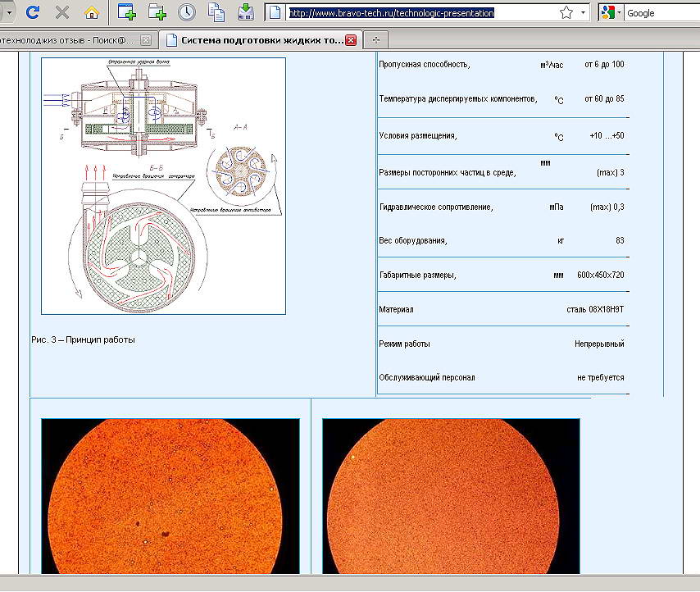Click the value (max) 0,3
Viewport: 700px width, 592px height.
(x=607, y=207)
